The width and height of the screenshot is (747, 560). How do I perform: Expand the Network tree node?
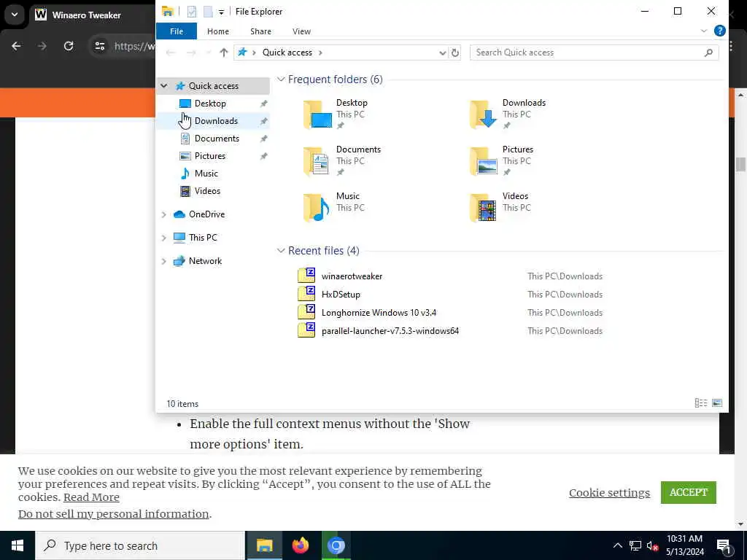[164, 261]
